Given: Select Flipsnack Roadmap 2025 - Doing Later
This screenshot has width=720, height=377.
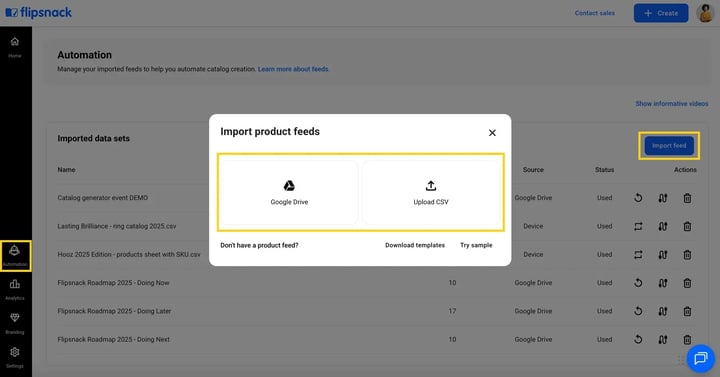Looking at the screenshot, I should (114, 311).
